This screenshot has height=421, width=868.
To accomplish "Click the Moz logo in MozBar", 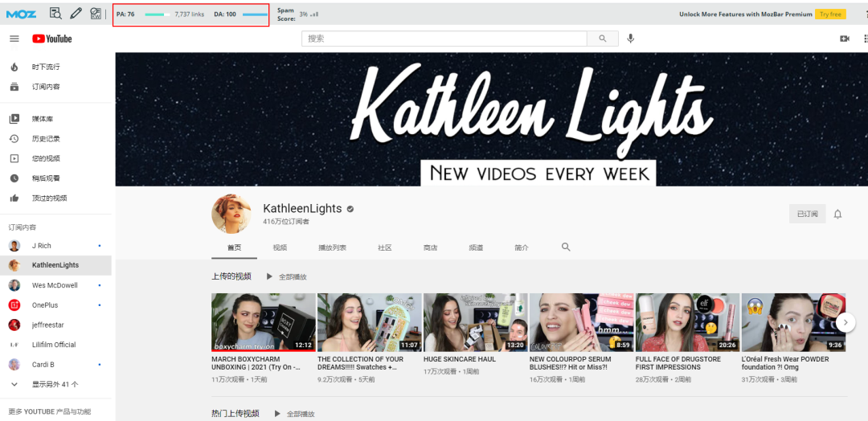I will click(21, 14).
